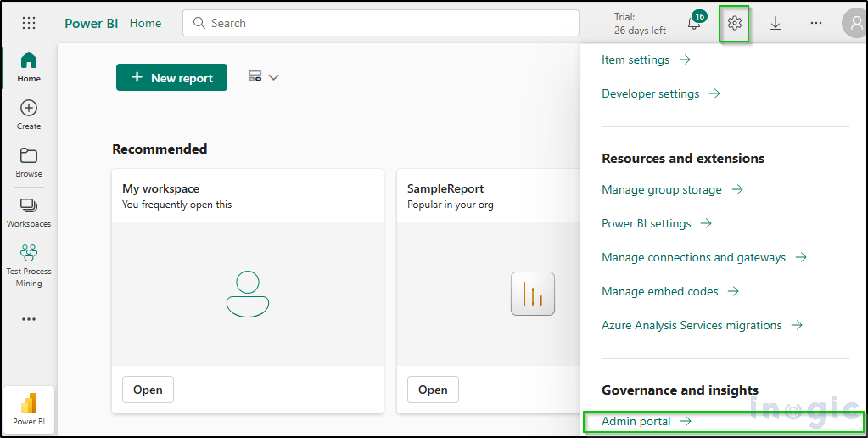Screen dimensions: 868x438
Task: Click into the Search box
Action: click(381, 23)
